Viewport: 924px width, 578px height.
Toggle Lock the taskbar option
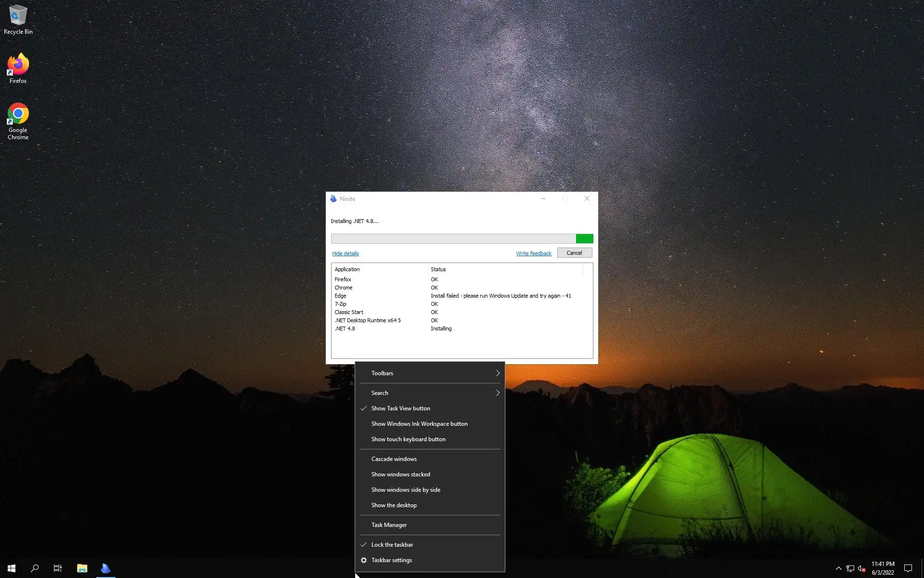[x=392, y=545]
